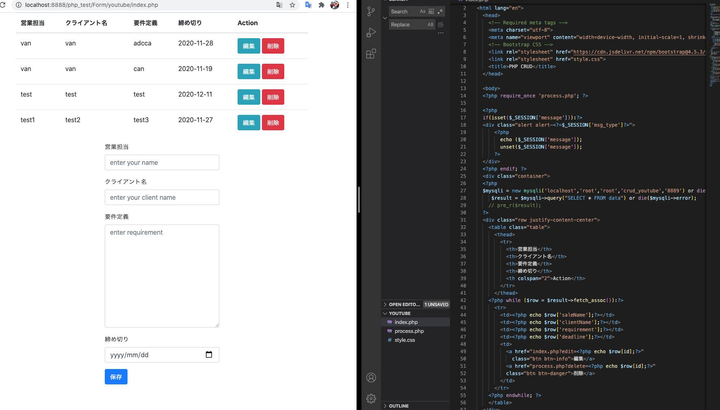This screenshot has width=720, height=410.
Task: Click 編集 edit button for the test3 row
Action: pos(248,122)
